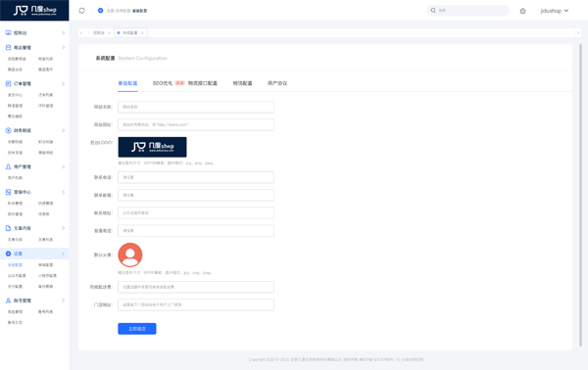
Task: Click the 商品管理 sidebar icon
Action: click(8, 47)
